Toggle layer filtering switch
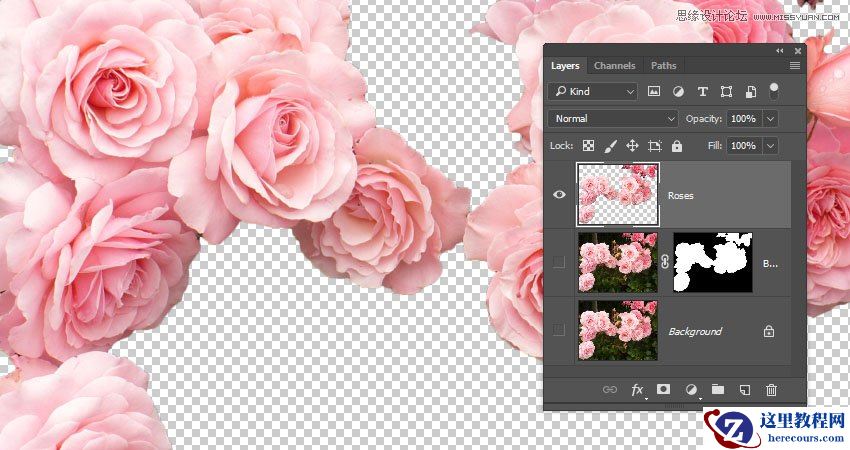 (774, 91)
